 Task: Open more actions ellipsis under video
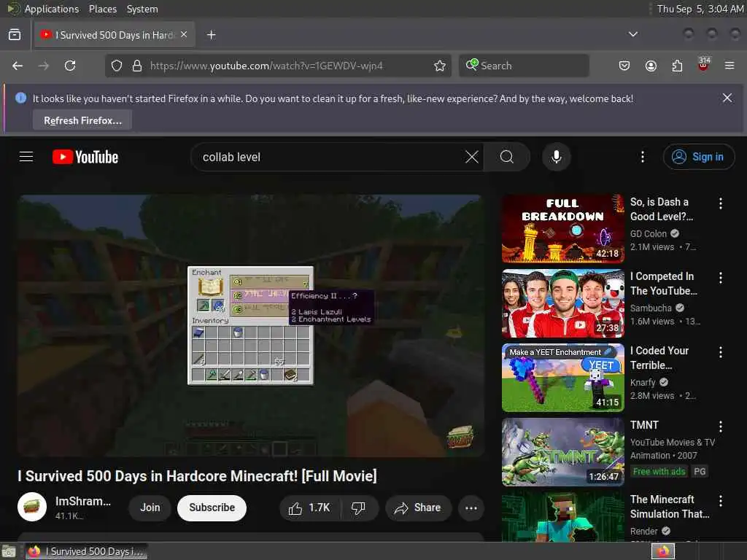tap(471, 508)
